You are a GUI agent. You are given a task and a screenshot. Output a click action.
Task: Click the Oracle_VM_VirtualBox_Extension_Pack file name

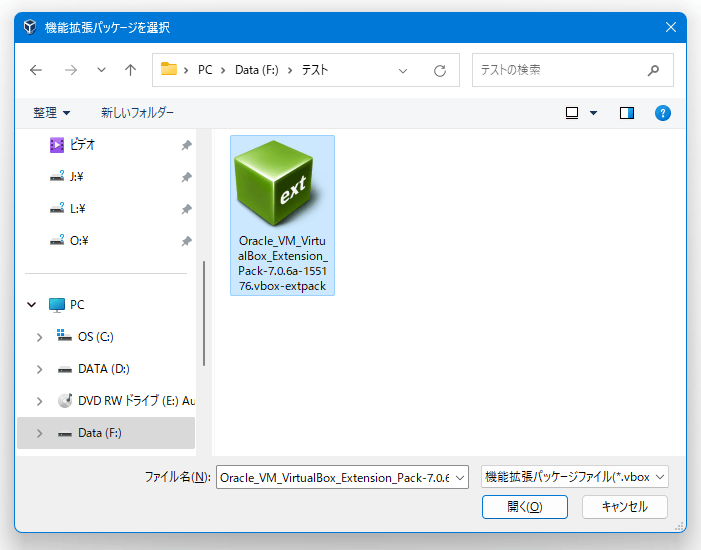(x=283, y=263)
